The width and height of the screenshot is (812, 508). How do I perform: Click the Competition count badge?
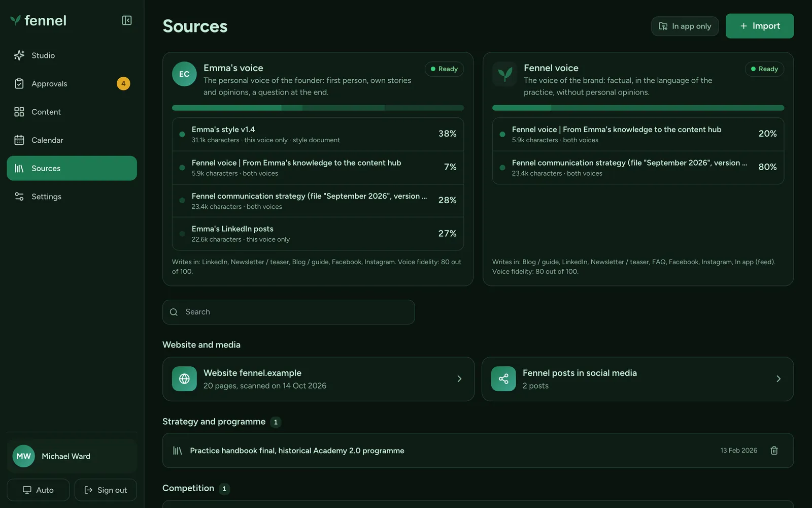coord(224,489)
